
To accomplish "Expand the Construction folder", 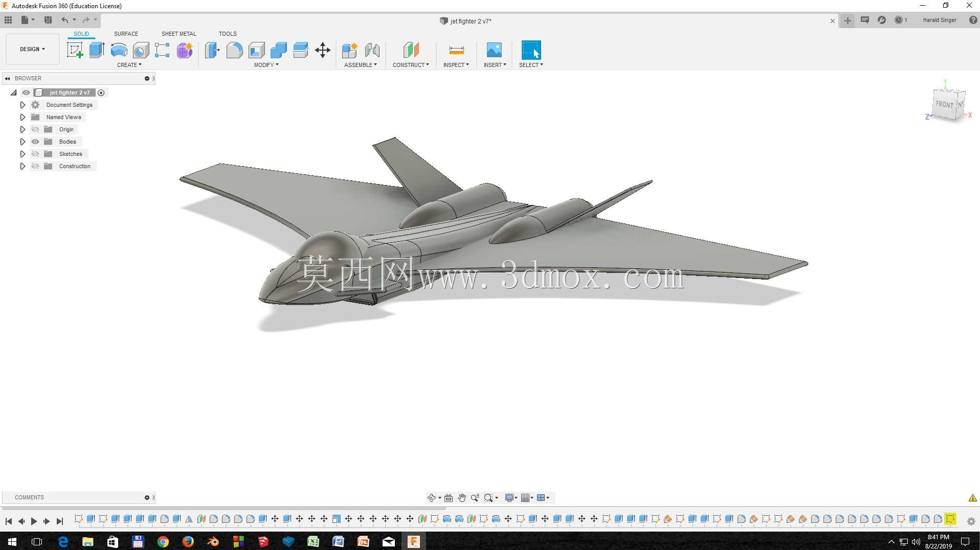I will pos(23,166).
